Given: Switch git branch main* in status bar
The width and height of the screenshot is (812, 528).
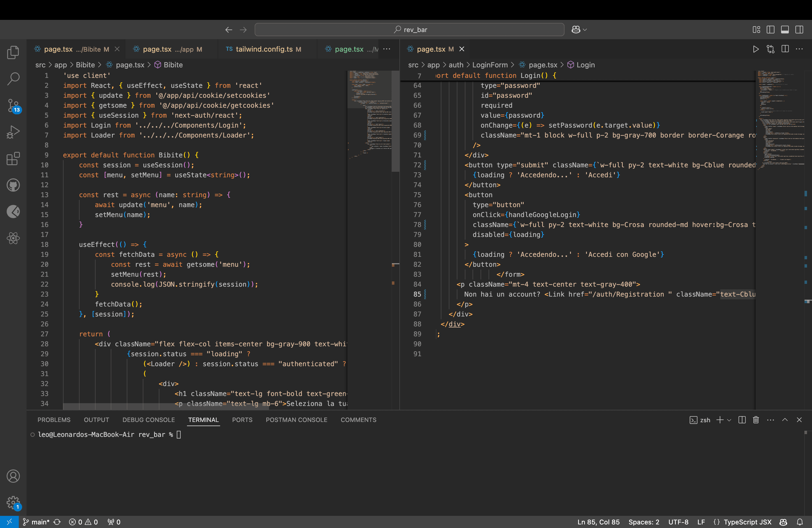Looking at the screenshot, I should pyautogui.click(x=36, y=522).
